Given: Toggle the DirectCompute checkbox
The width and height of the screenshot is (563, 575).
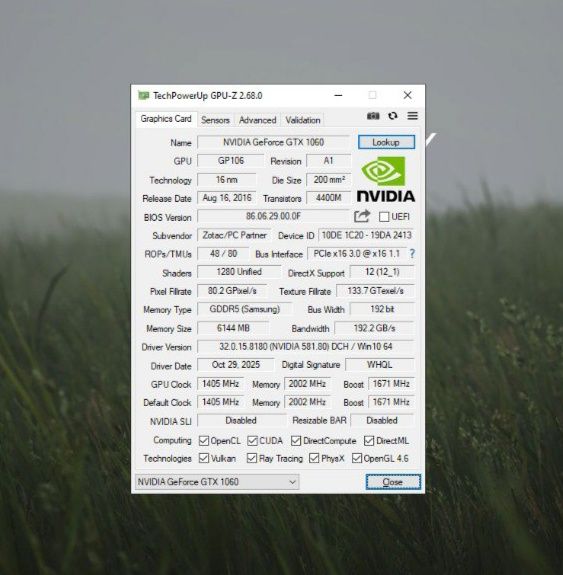Looking at the screenshot, I should [296, 440].
